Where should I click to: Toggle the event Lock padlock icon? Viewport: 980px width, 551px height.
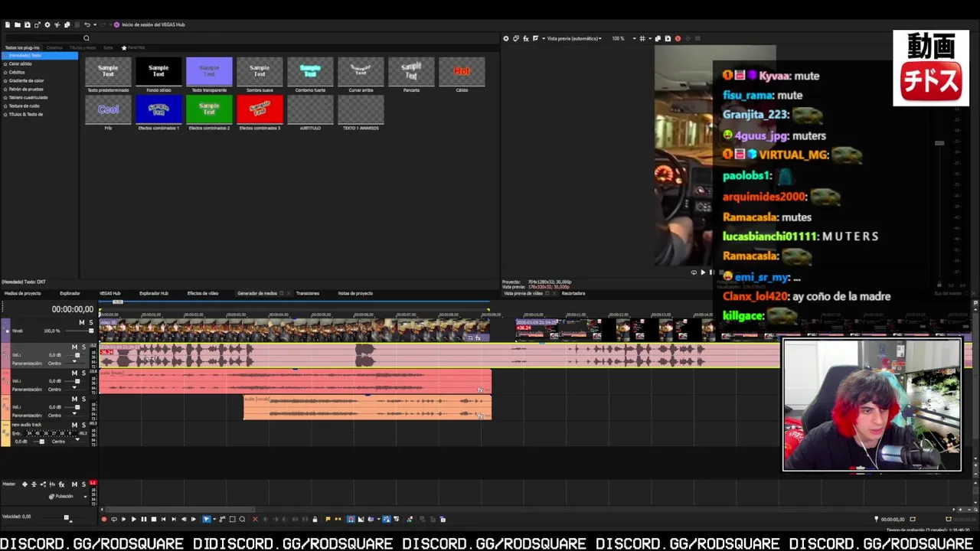click(315, 520)
